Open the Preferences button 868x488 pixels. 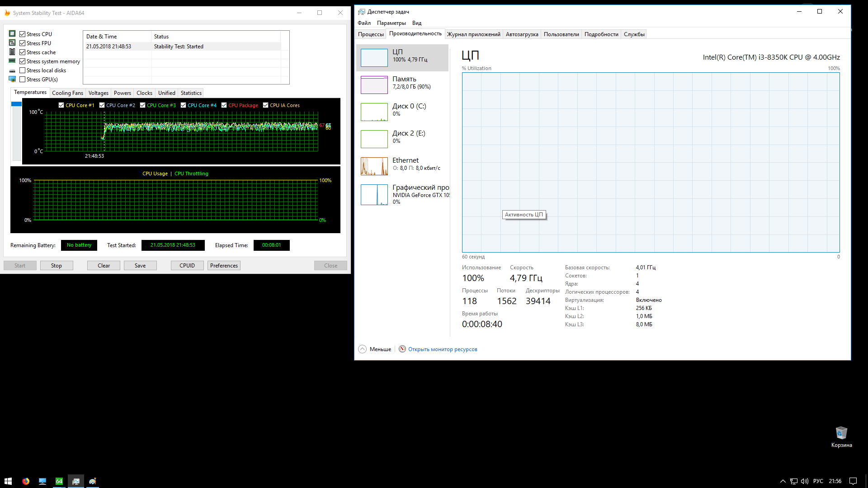tap(224, 266)
